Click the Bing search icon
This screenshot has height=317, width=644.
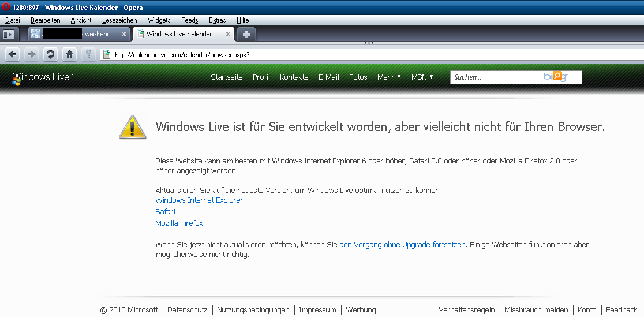[556, 76]
